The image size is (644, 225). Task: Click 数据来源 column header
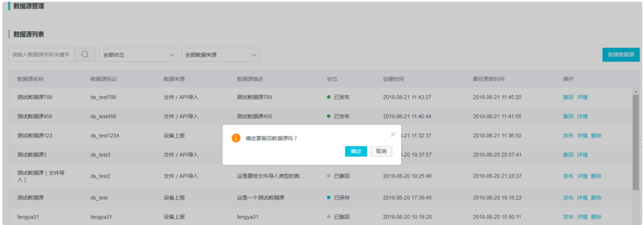(x=174, y=78)
